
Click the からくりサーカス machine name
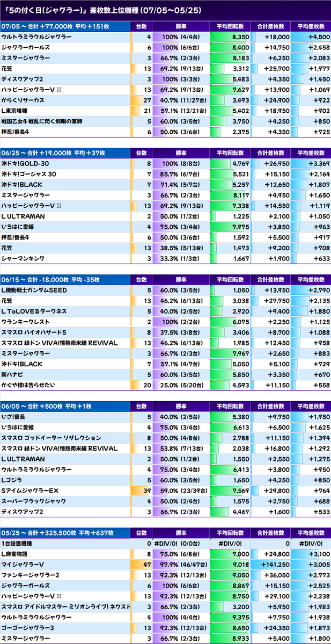23,100
